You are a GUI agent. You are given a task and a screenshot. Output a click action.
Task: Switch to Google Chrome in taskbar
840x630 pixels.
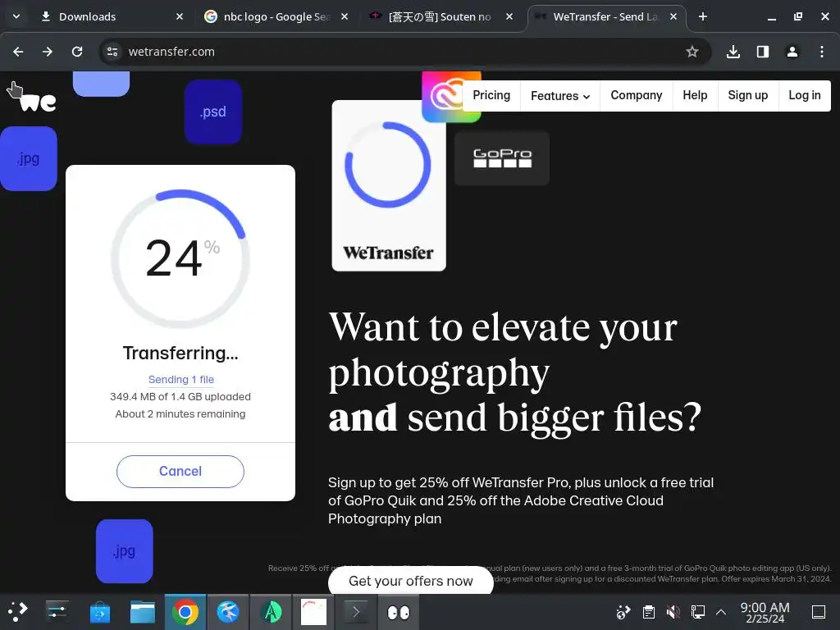[x=185, y=612]
